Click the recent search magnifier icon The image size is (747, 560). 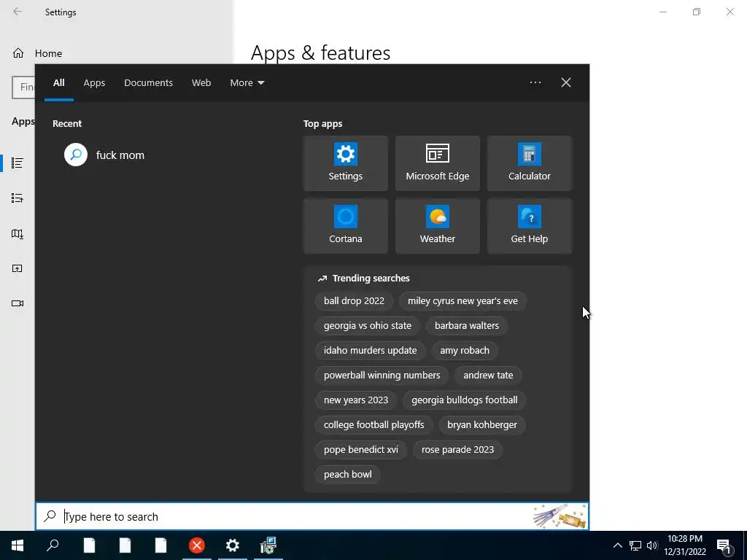(76, 155)
